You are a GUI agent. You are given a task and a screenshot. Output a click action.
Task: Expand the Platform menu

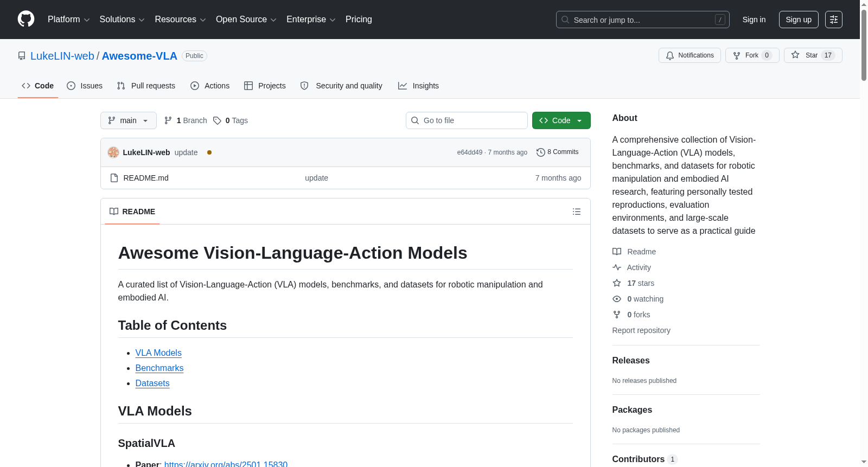coord(68,20)
